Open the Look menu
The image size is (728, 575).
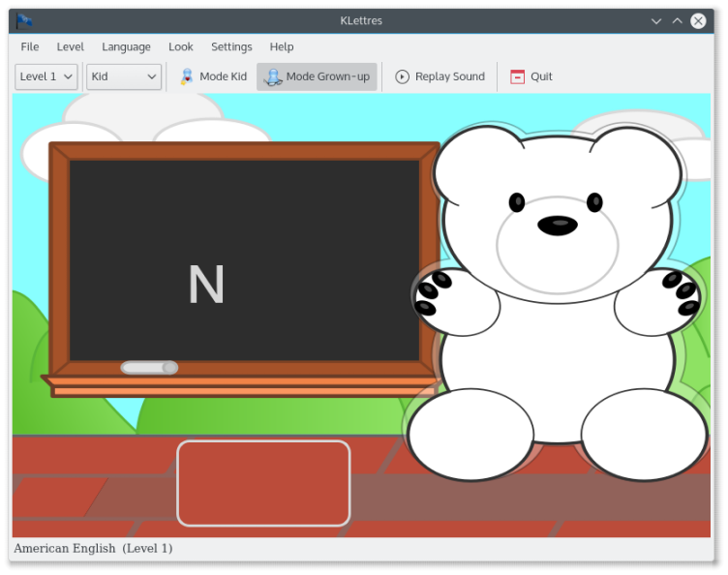point(180,46)
